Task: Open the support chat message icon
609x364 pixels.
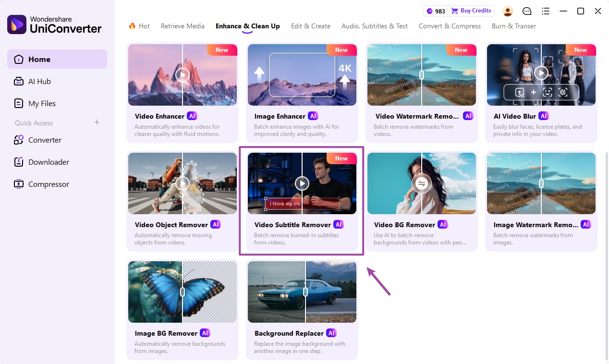Action: click(x=527, y=11)
